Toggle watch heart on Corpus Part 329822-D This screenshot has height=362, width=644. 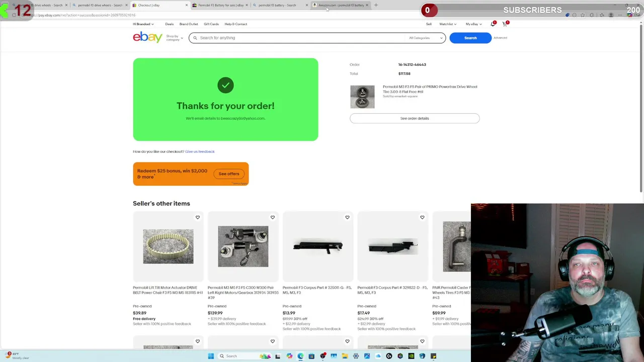tap(422, 217)
